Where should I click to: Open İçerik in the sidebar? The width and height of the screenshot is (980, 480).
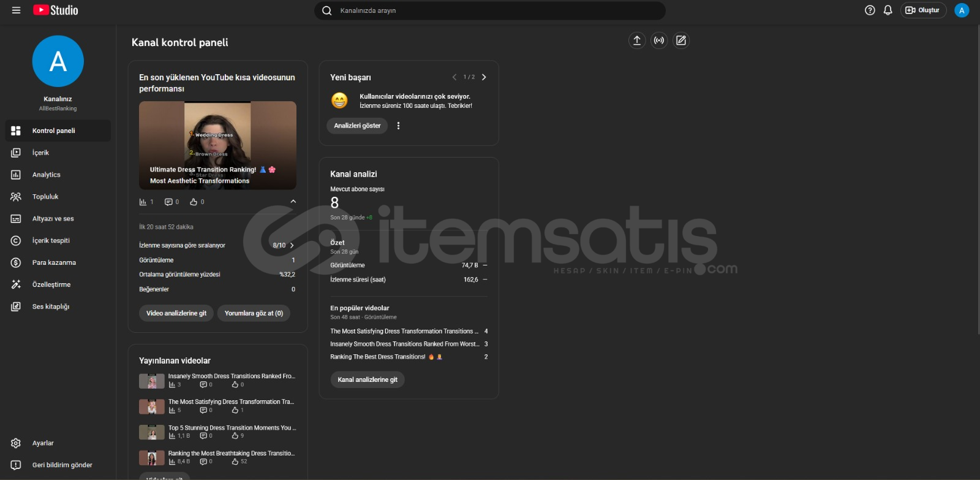pyautogui.click(x=40, y=153)
